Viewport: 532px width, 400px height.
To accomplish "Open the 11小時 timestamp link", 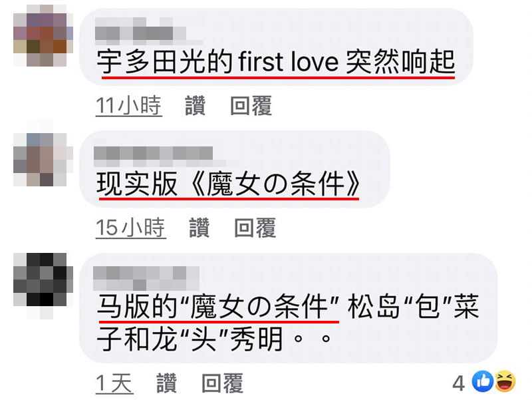I will [129, 106].
